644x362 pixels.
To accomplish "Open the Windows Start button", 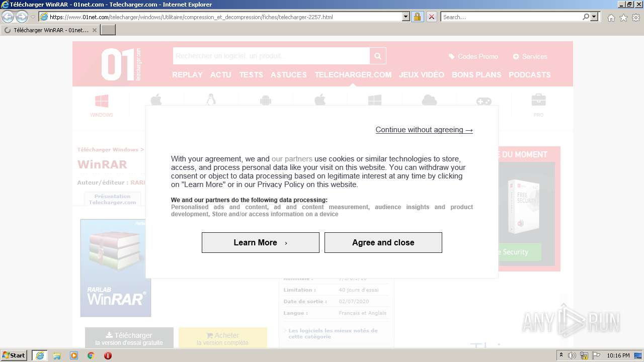I will pos(14,355).
